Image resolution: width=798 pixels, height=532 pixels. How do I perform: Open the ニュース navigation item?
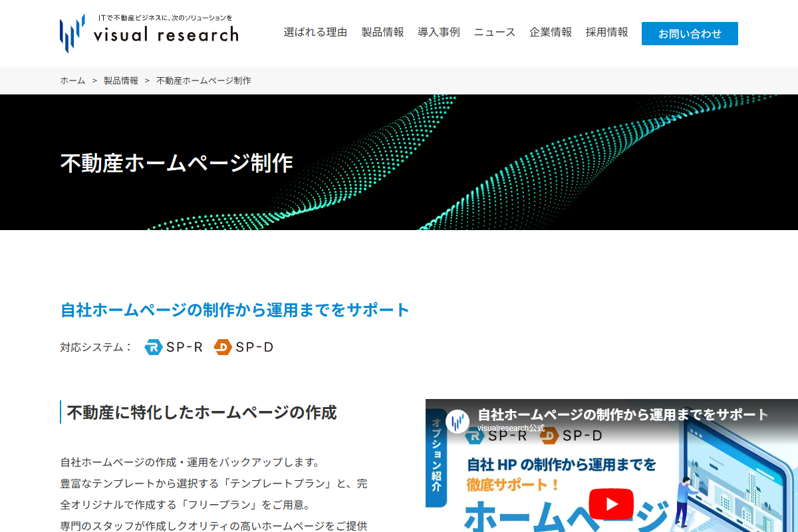tap(494, 32)
